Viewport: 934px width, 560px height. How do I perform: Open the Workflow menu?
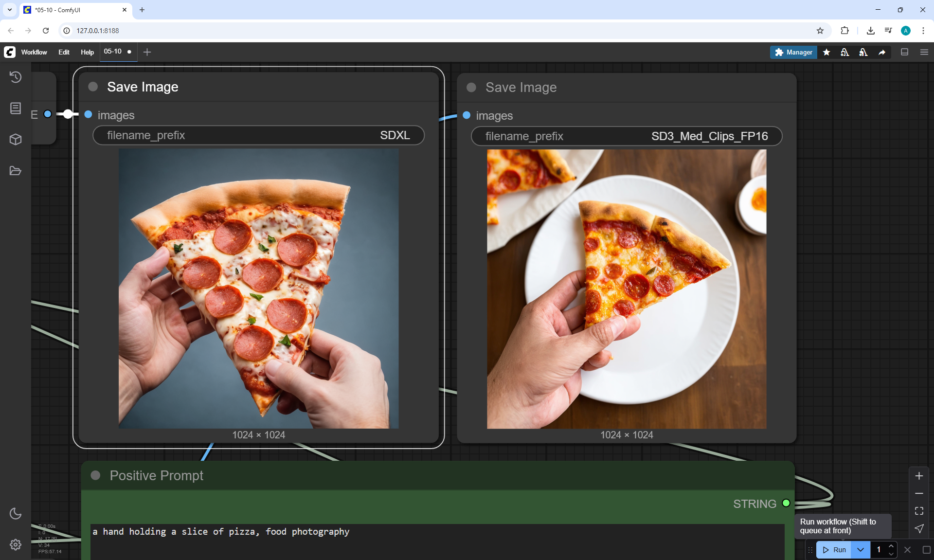[34, 52]
